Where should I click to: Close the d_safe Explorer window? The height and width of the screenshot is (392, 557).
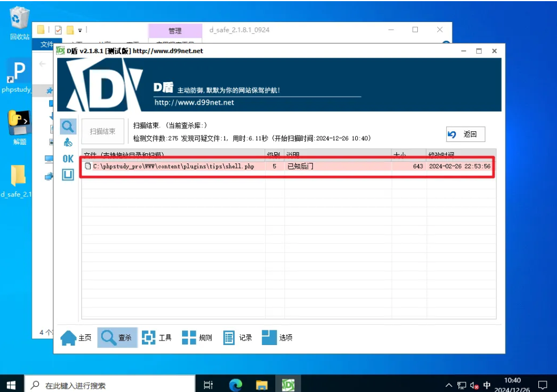pos(440,29)
